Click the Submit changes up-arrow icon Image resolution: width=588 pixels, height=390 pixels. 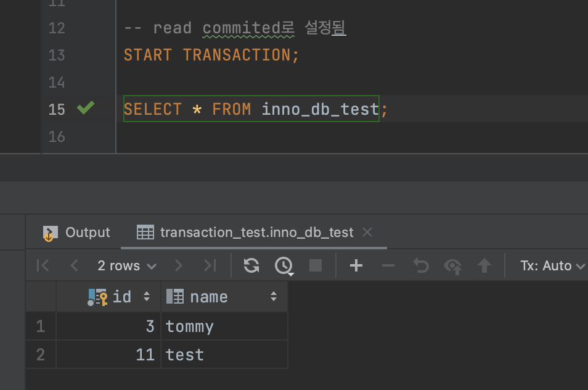coord(484,265)
